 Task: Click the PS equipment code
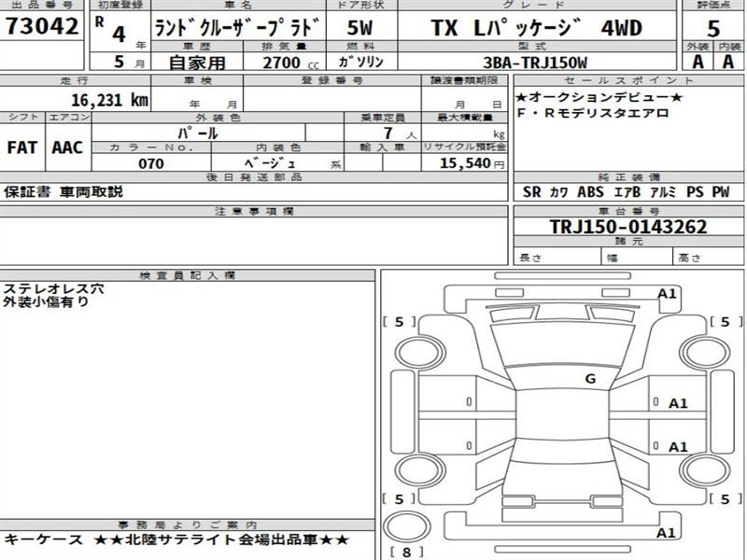[x=695, y=192]
